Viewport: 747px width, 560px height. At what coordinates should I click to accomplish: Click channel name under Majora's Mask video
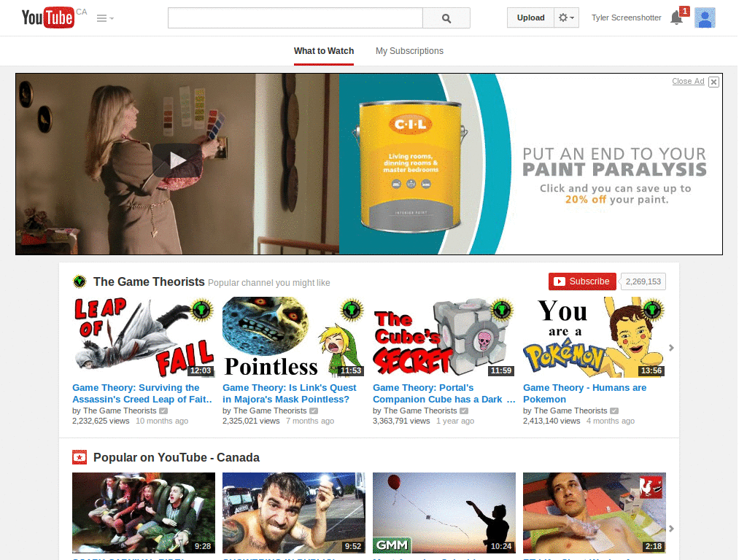(270, 411)
